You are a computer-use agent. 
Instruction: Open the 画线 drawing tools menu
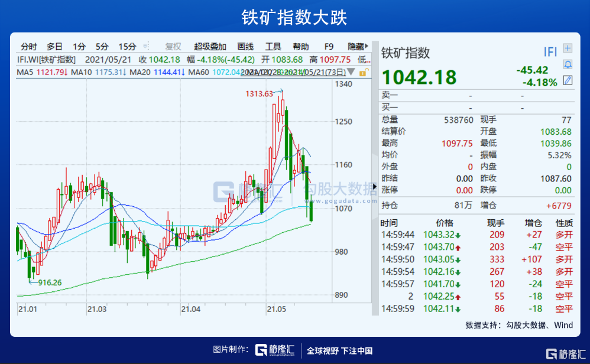click(x=245, y=46)
